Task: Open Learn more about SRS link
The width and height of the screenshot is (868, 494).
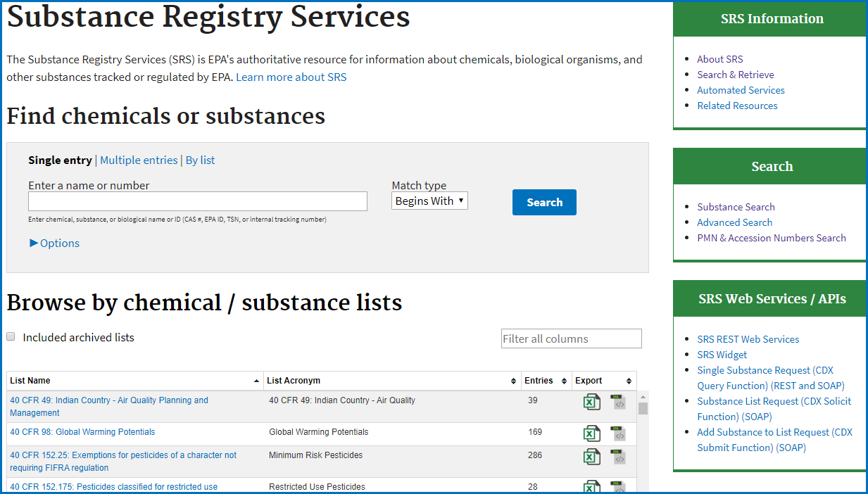Action: pyautogui.click(x=291, y=77)
